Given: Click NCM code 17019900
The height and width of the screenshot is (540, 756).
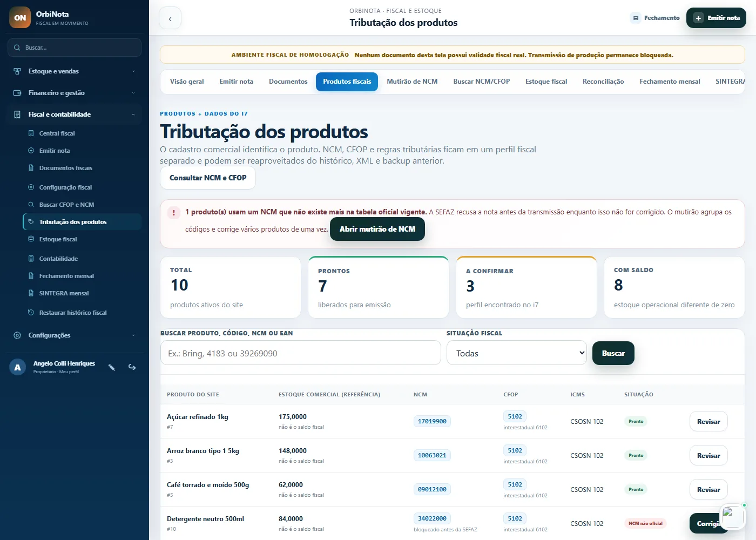Looking at the screenshot, I should tap(432, 421).
